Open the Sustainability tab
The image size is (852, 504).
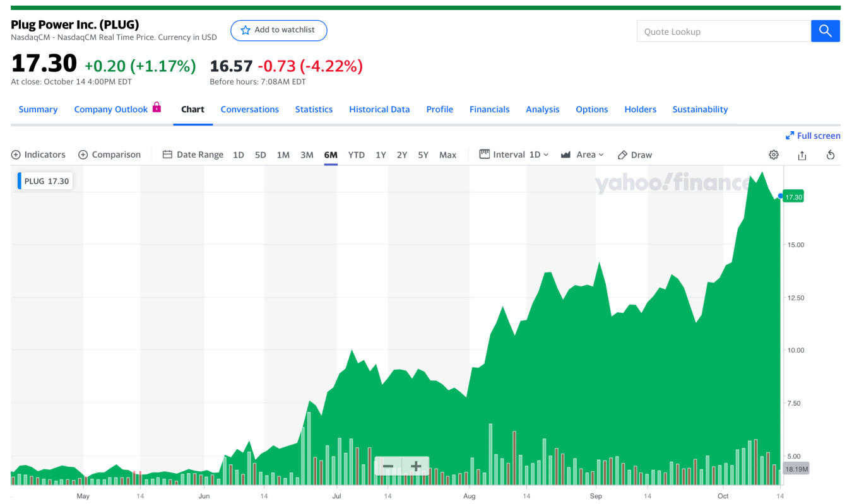pyautogui.click(x=700, y=109)
